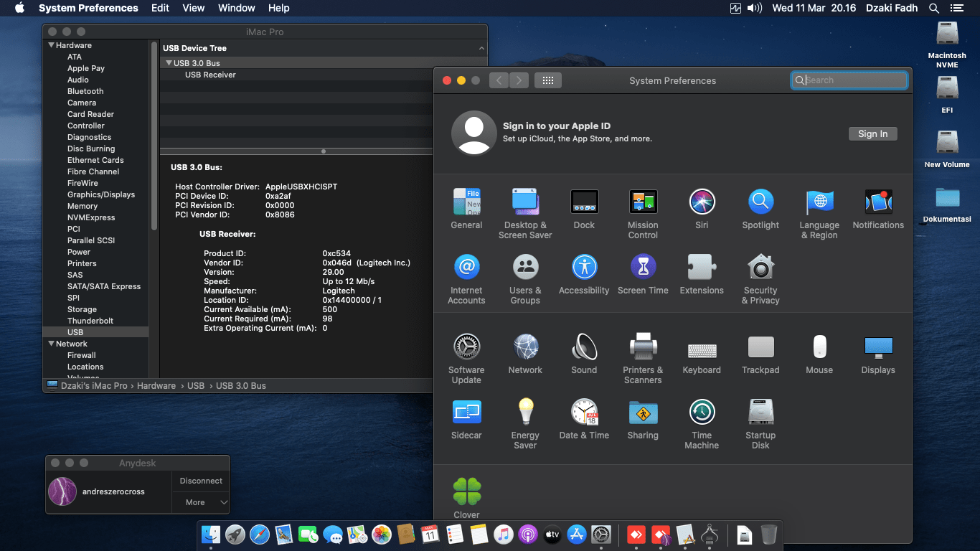Open the Siri preference pane

[702, 208]
